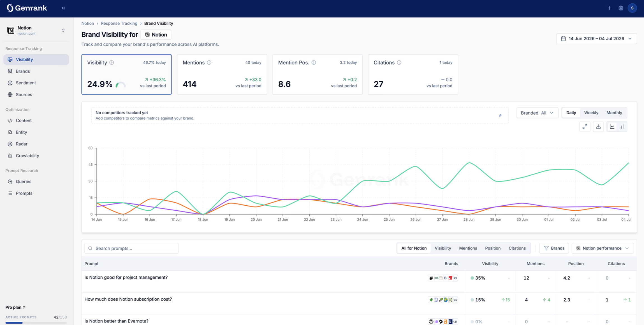Toggle chart to Monthly granularity
The width and height of the screenshot is (644, 325).
614,113
